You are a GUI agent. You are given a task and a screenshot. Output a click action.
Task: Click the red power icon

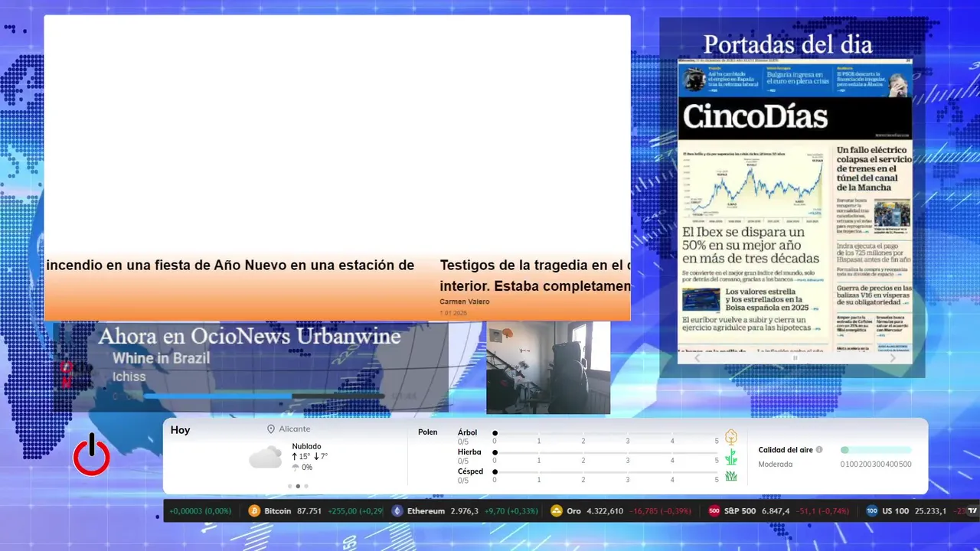91,455
